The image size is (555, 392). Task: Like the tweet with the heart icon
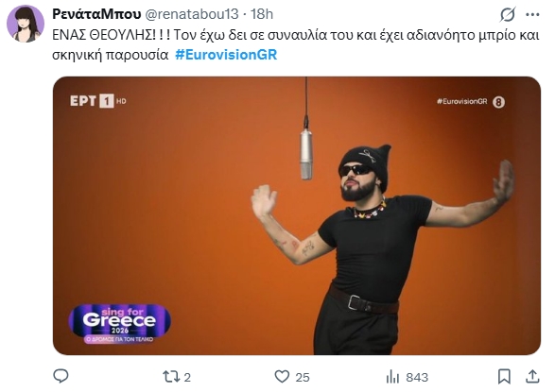point(282,377)
